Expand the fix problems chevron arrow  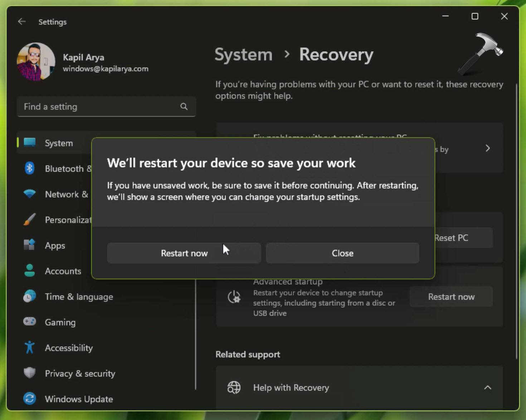(487, 148)
